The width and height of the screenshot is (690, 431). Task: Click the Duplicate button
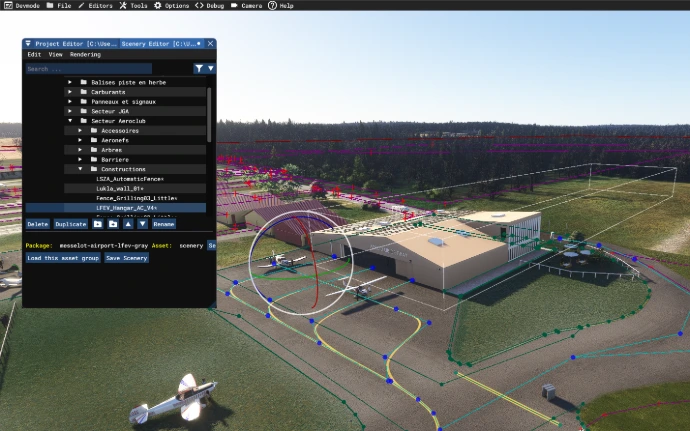(70, 224)
